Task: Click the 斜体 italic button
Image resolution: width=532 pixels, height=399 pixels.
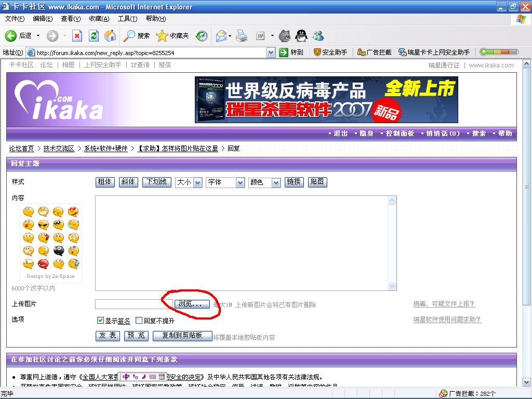Action: click(128, 182)
